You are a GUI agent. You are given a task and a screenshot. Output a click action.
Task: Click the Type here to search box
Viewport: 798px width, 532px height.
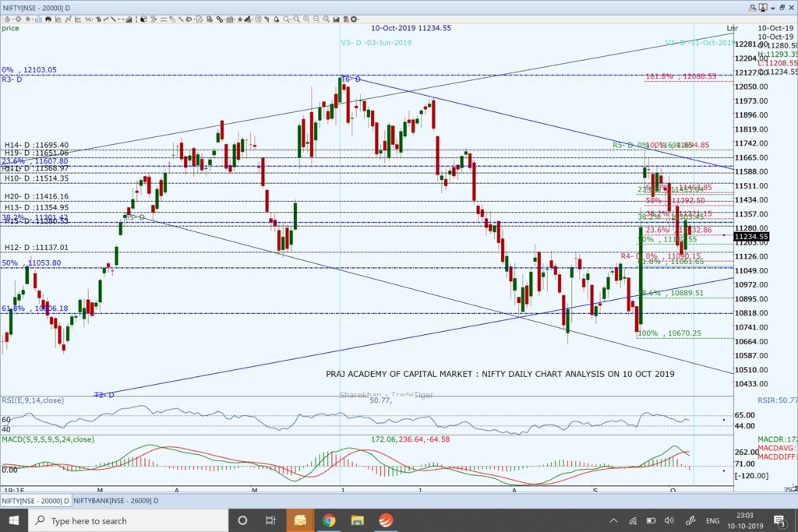(127, 520)
